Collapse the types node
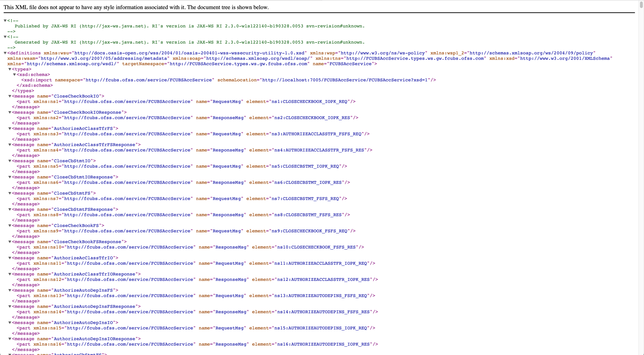The width and height of the screenshot is (644, 355). point(10,69)
